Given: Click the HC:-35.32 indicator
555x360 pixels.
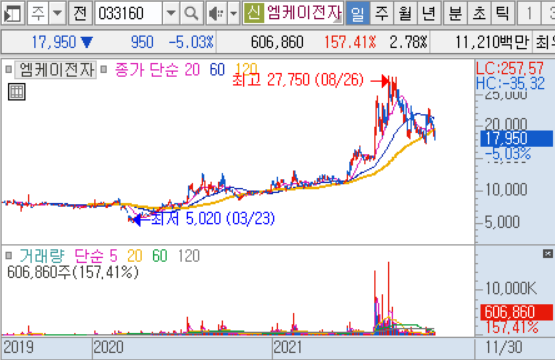Looking at the screenshot, I should tap(510, 83).
